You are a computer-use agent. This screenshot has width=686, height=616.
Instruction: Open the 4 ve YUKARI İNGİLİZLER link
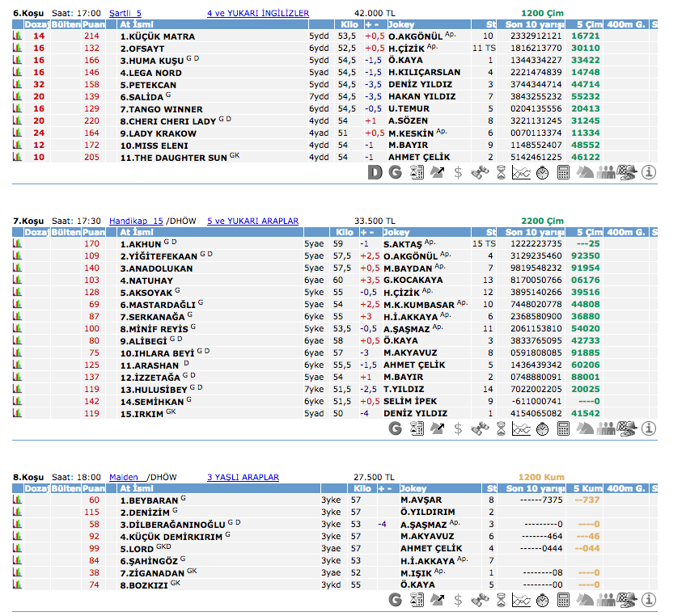tap(258, 14)
